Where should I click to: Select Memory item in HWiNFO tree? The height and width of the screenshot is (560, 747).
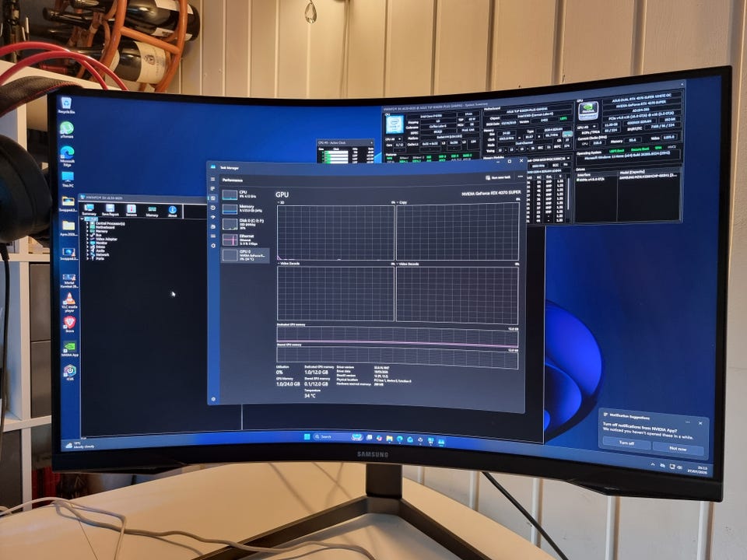pos(101,231)
